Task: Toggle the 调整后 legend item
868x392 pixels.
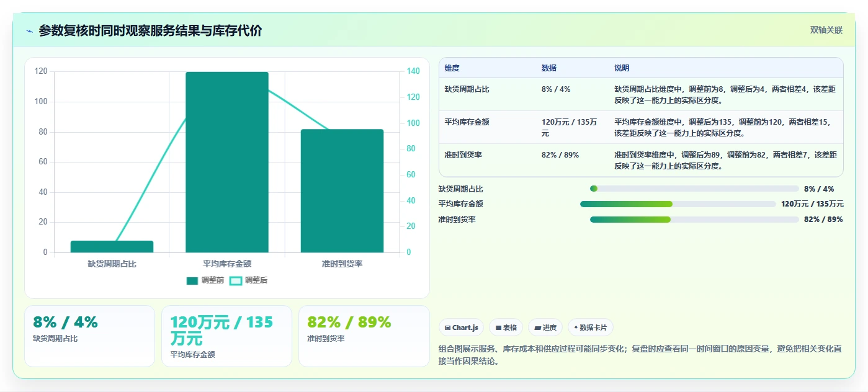Action: point(248,280)
